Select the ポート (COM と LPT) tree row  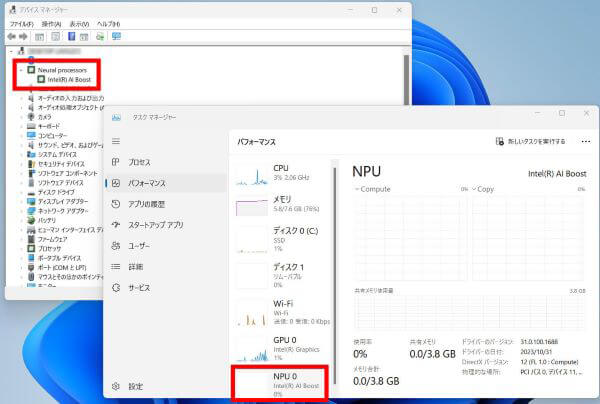pos(62,267)
